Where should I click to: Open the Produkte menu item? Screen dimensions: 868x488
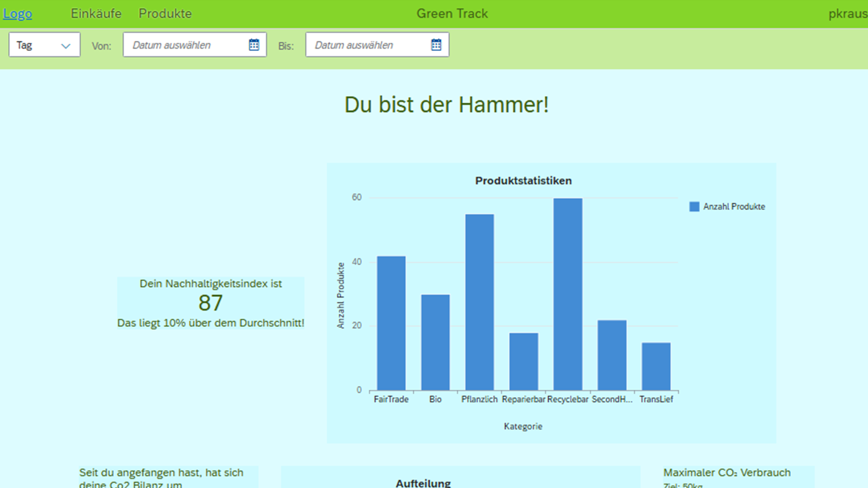pyautogui.click(x=165, y=14)
